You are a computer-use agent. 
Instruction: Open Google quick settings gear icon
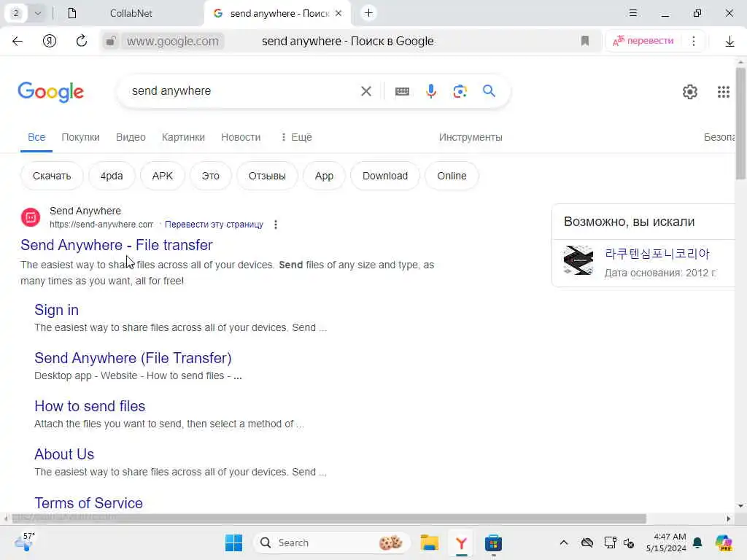tap(690, 91)
